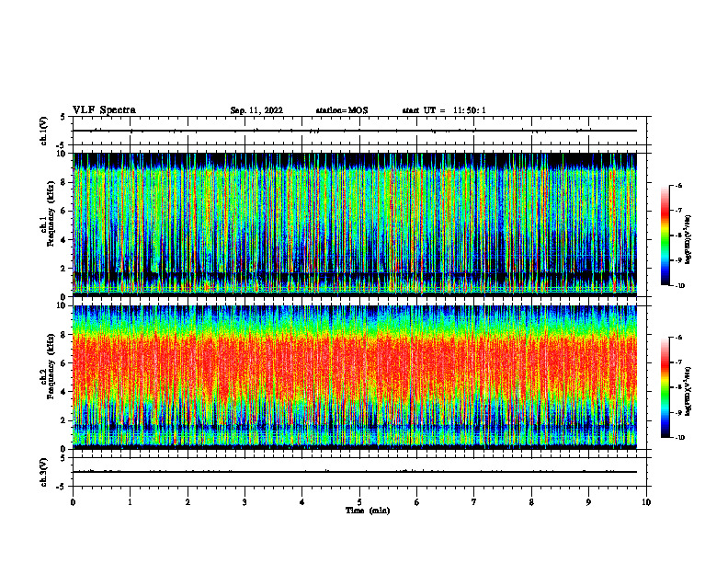728x563 pixels.
Task: Click the '-10' label on ch.1 color bar
Action: (x=680, y=286)
